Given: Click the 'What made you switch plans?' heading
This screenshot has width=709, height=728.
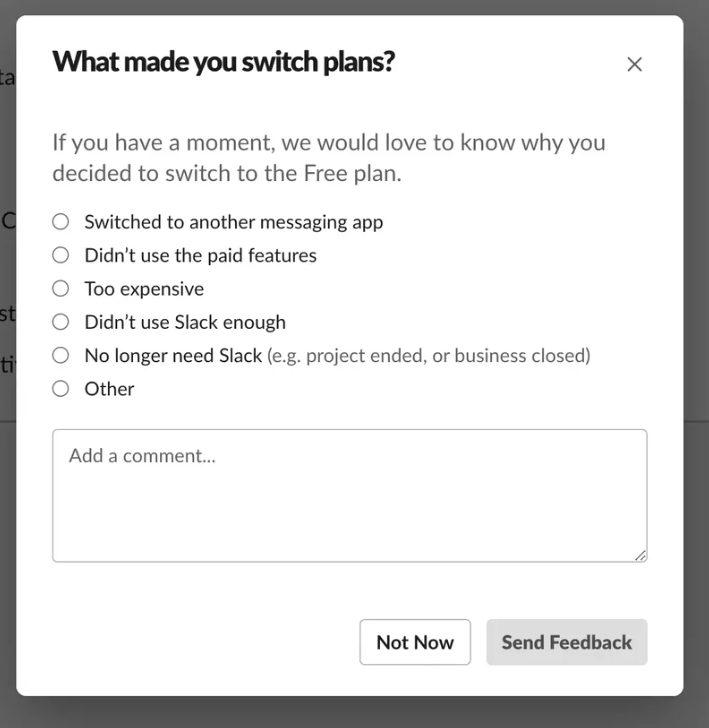Looking at the screenshot, I should (223, 62).
